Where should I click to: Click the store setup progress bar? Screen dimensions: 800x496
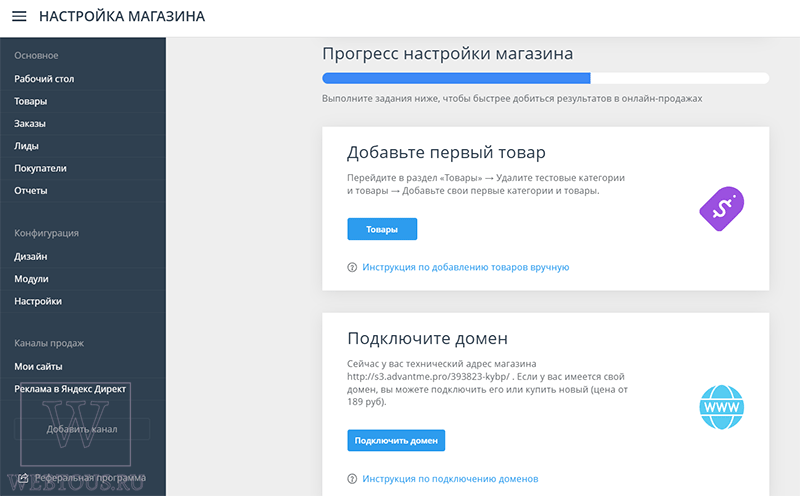(545, 78)
